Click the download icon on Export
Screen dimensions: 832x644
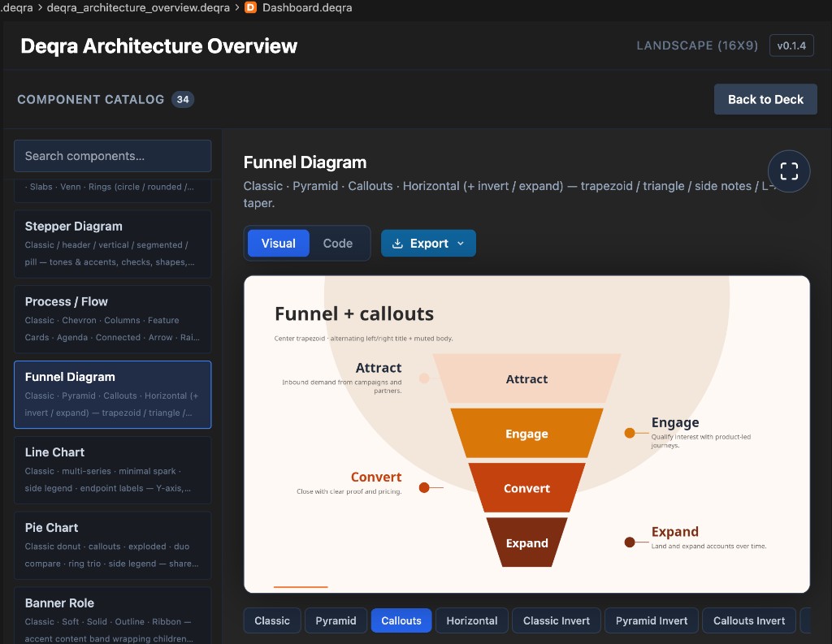click(x=396, y=244)
